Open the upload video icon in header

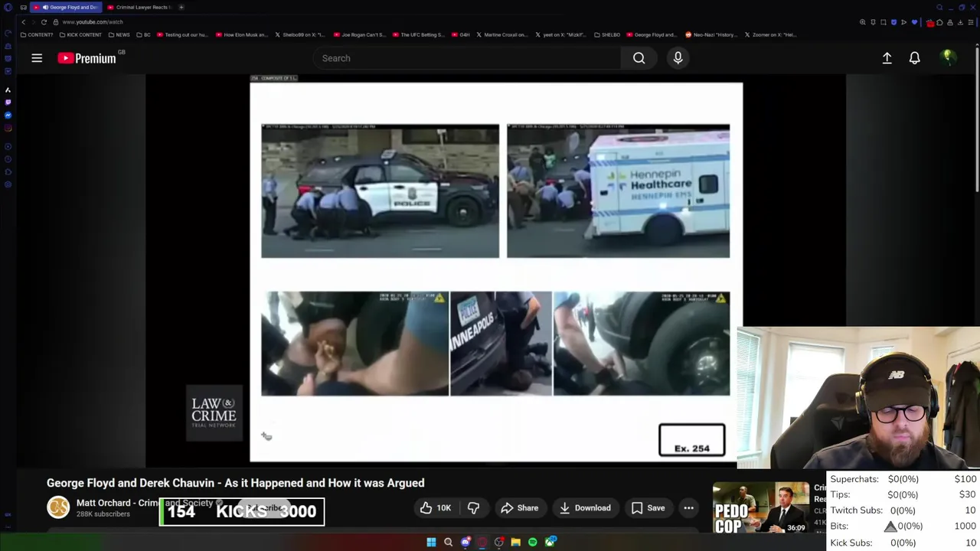coord(887,58)
